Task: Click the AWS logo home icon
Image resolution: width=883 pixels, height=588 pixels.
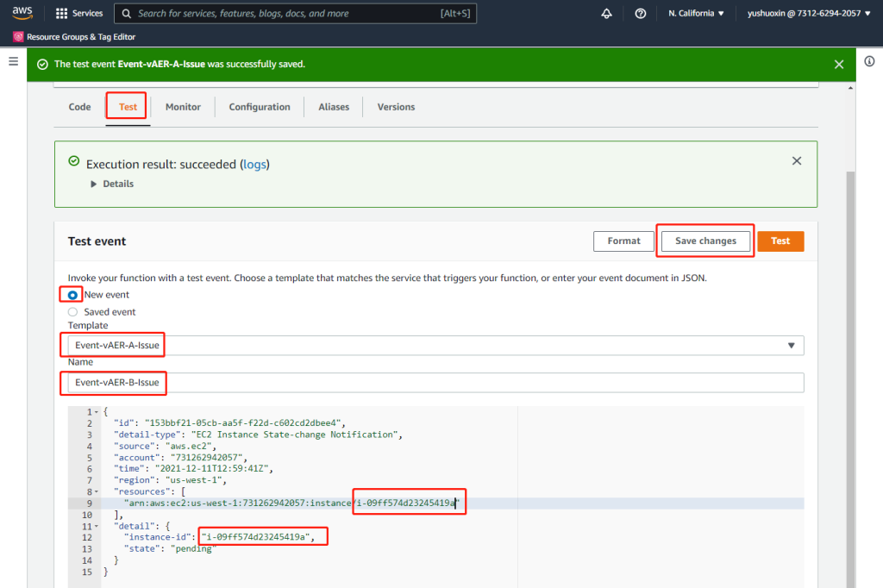Action: point(22,13)
